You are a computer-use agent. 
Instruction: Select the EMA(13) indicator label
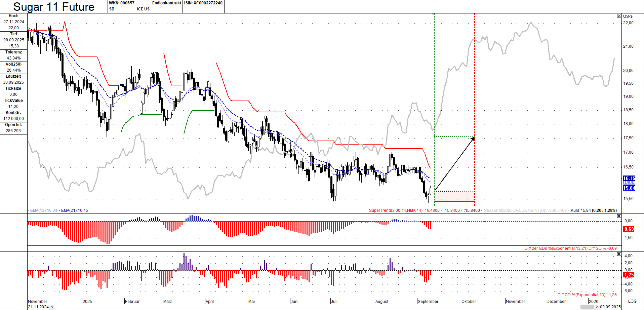[x=43, y=210]
